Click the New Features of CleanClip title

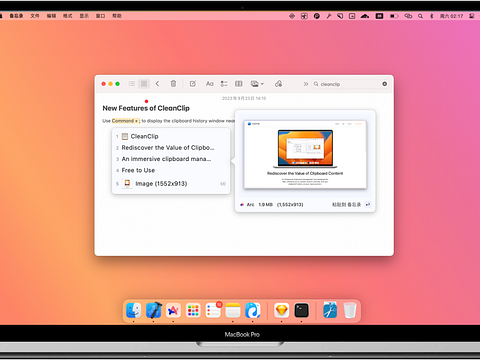pos(146,108)
